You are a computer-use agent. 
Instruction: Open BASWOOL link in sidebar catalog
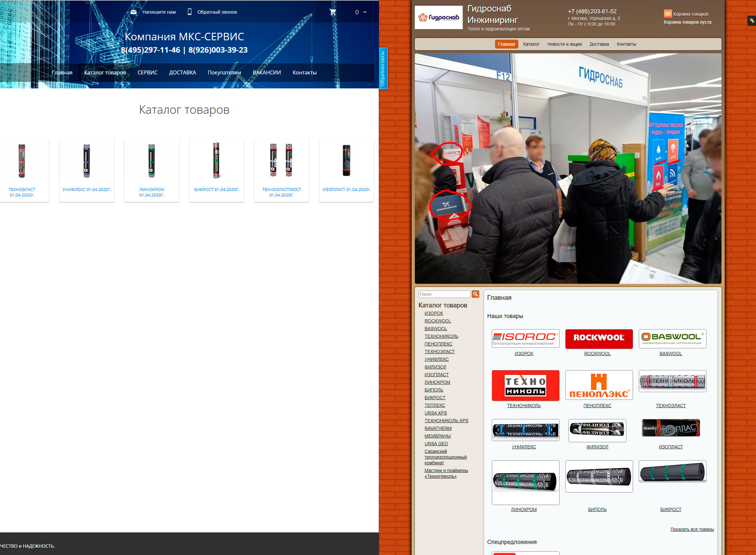point(436,329)
